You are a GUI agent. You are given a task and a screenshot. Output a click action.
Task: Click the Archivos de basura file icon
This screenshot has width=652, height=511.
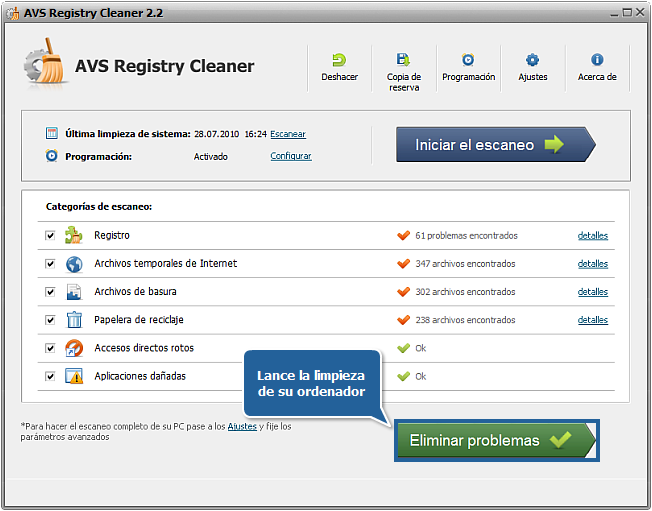pyautogui.click(x=74, y=292)
